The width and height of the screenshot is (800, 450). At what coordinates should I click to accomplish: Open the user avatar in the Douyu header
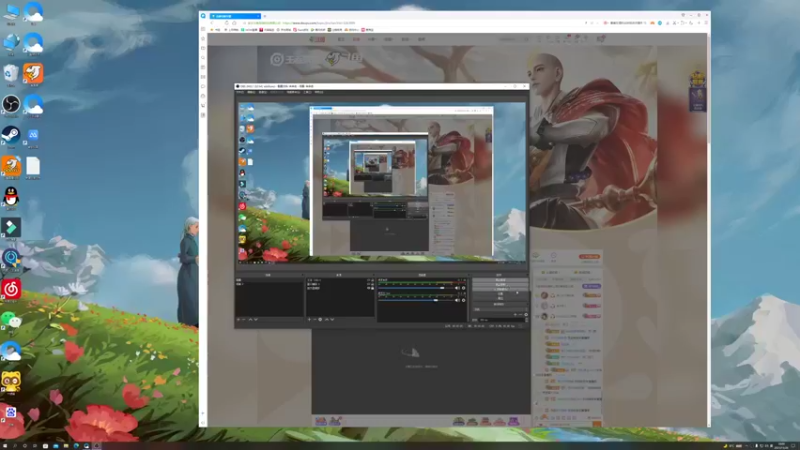(601, 38)
